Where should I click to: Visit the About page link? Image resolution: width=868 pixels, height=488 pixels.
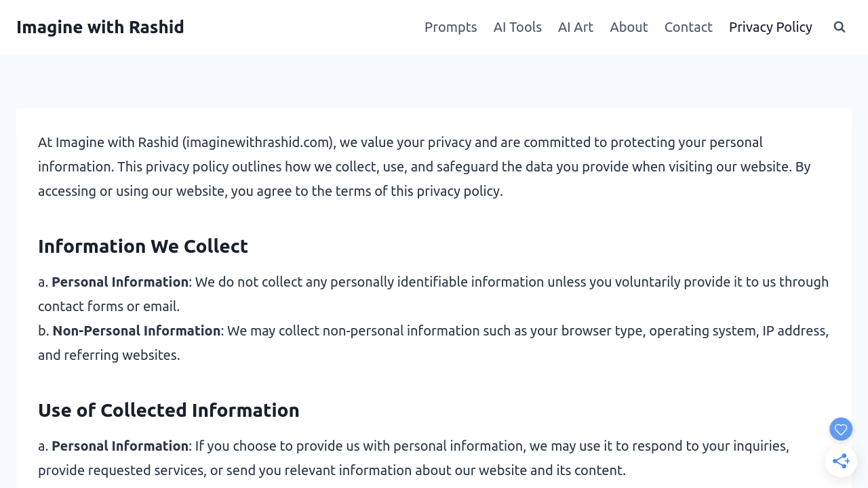coord(629,27)
